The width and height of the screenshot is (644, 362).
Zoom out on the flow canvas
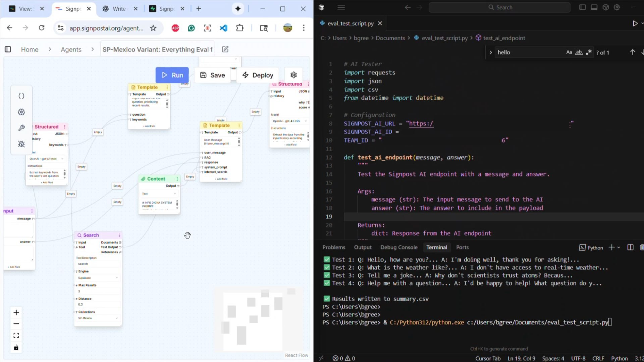tap(16, 324)
